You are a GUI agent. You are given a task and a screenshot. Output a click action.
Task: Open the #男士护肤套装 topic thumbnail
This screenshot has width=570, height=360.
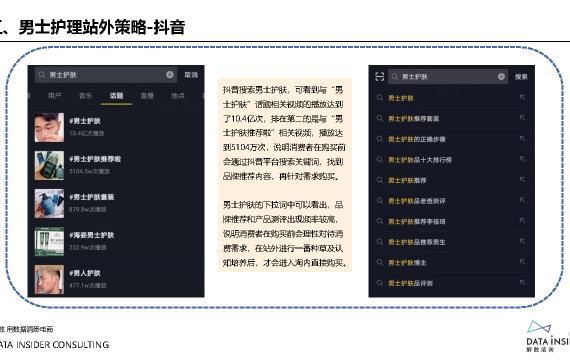coord(49,203)
